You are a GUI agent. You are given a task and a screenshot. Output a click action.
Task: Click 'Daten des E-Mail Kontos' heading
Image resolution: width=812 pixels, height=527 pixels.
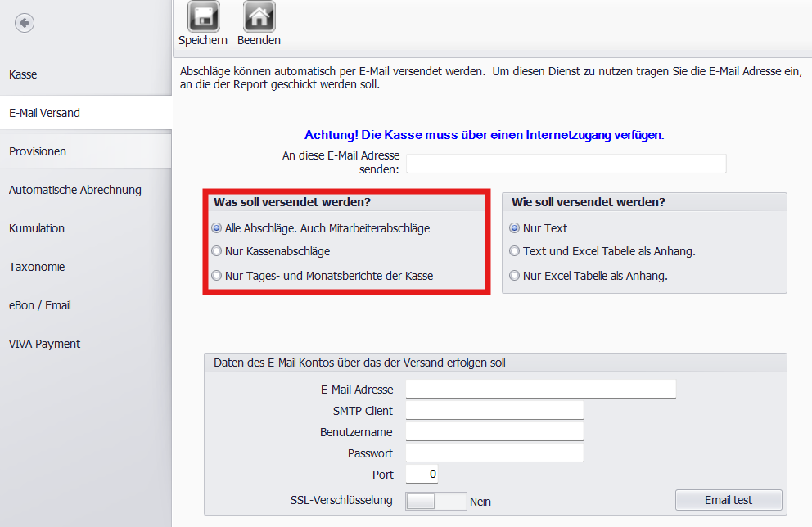tap(359, 363)
